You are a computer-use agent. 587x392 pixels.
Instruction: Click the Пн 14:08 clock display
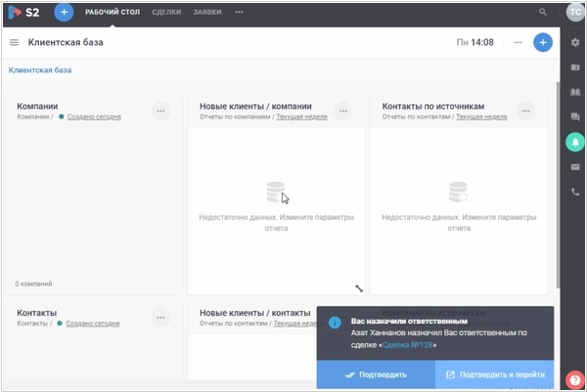(475, 42)
